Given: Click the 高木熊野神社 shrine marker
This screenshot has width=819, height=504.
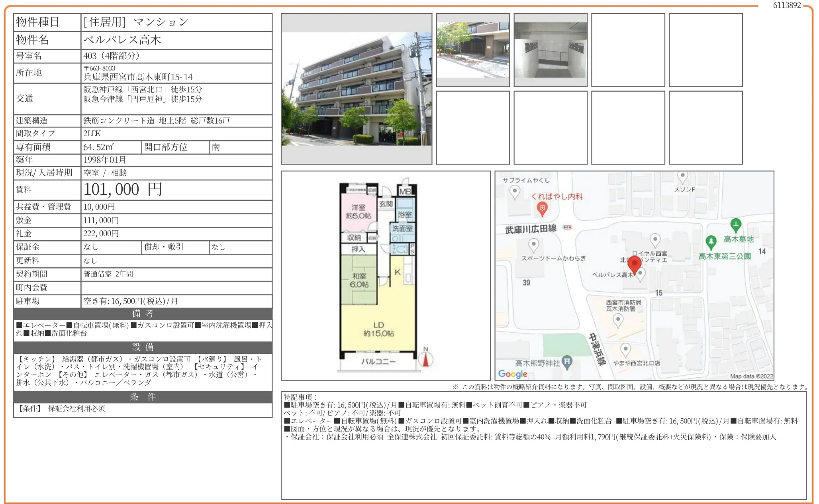Looking at the screenshot, I should [x=567, y=362].
